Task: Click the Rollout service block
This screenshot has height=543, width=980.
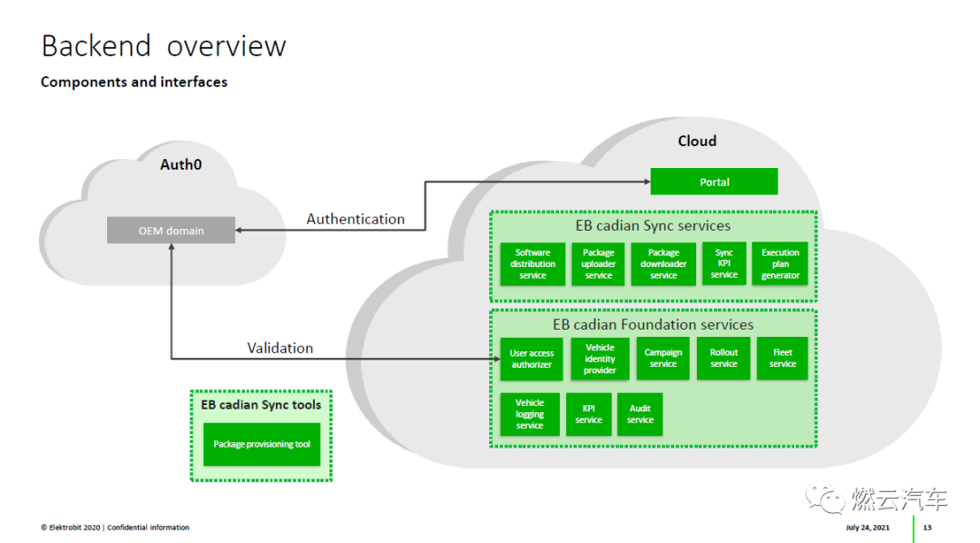Action: point(723,359)
